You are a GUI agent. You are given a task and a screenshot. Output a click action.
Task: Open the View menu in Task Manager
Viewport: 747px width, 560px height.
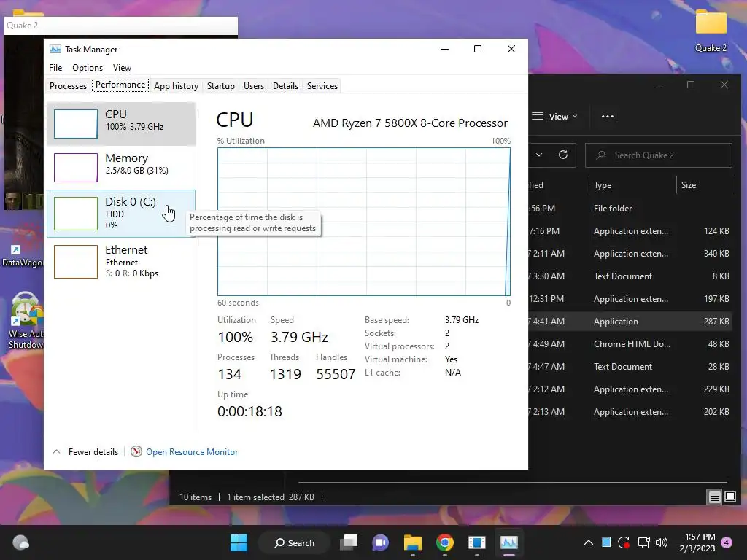click(x=122, y=68)
